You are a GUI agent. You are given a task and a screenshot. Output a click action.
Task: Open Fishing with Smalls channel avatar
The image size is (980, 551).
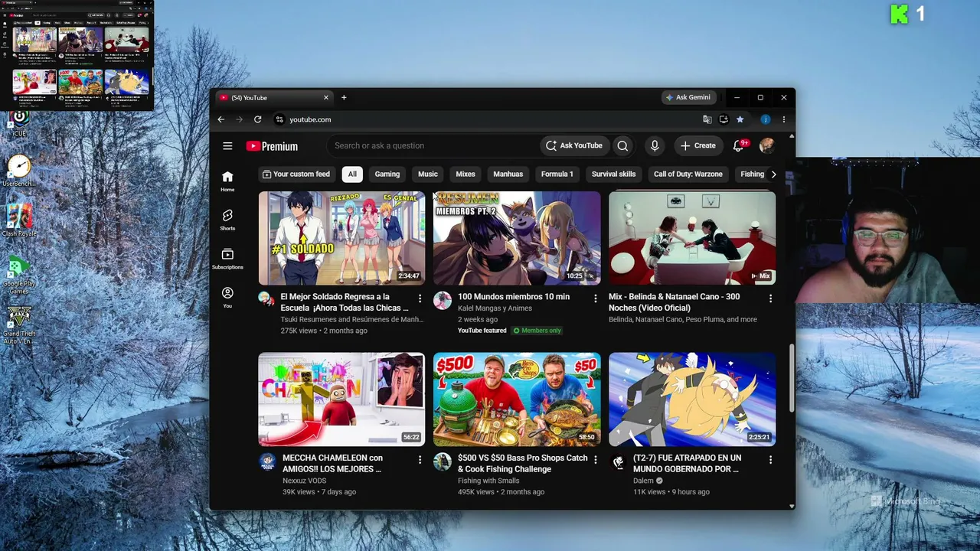coord(443,461)
